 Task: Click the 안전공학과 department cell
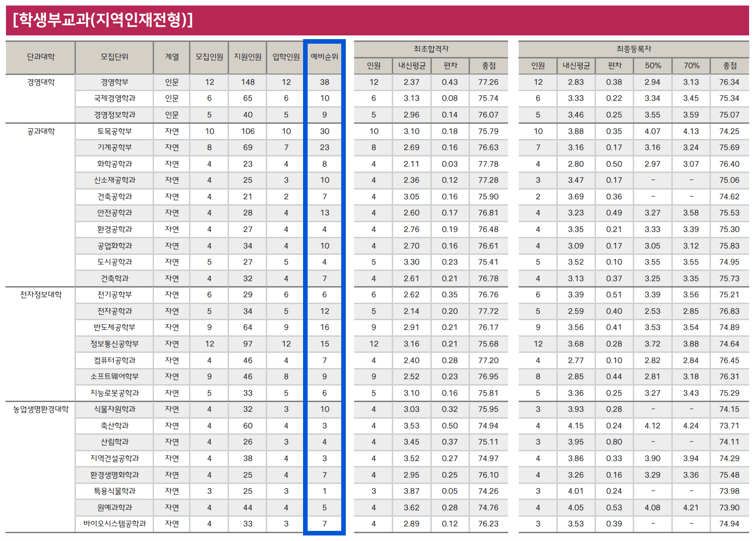(x=115, y=213)
